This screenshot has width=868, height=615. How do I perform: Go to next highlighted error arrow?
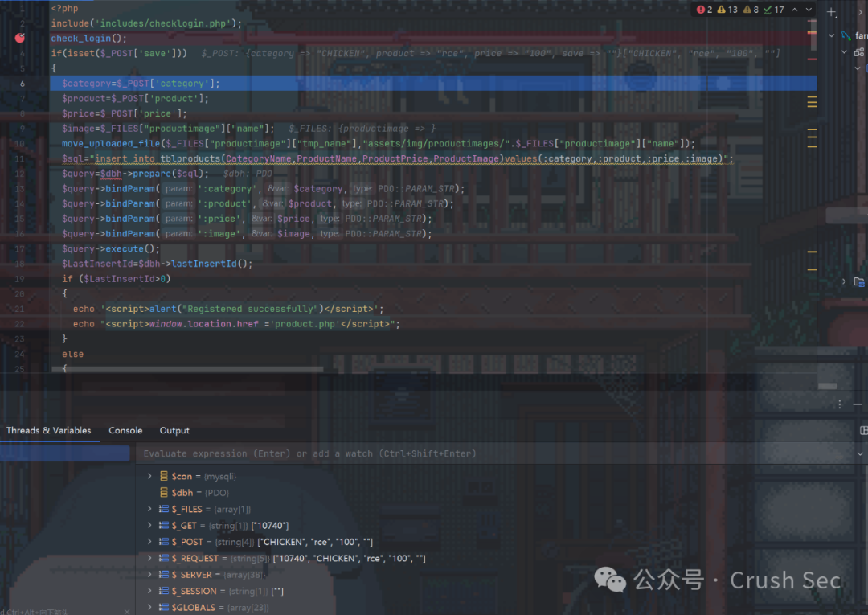pos(809,10)
